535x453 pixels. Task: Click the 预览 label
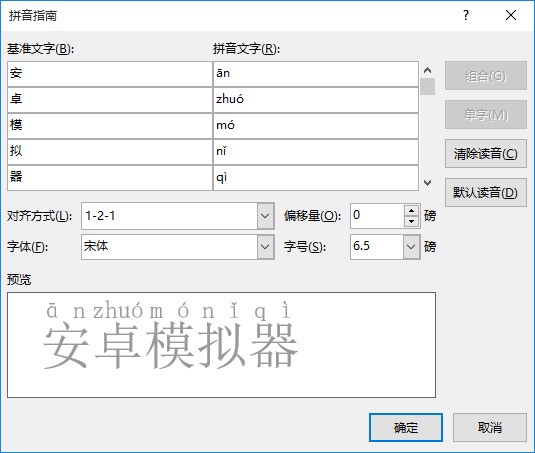click(x=19, y=280)
